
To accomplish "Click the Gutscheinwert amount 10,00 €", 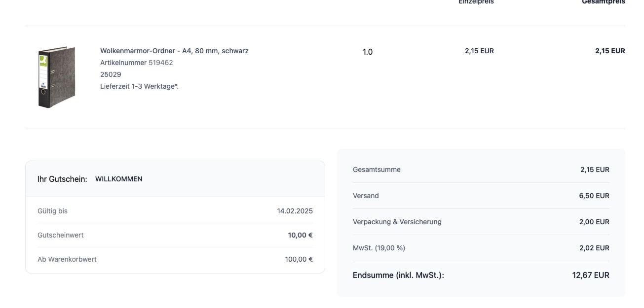I will 300,235.
